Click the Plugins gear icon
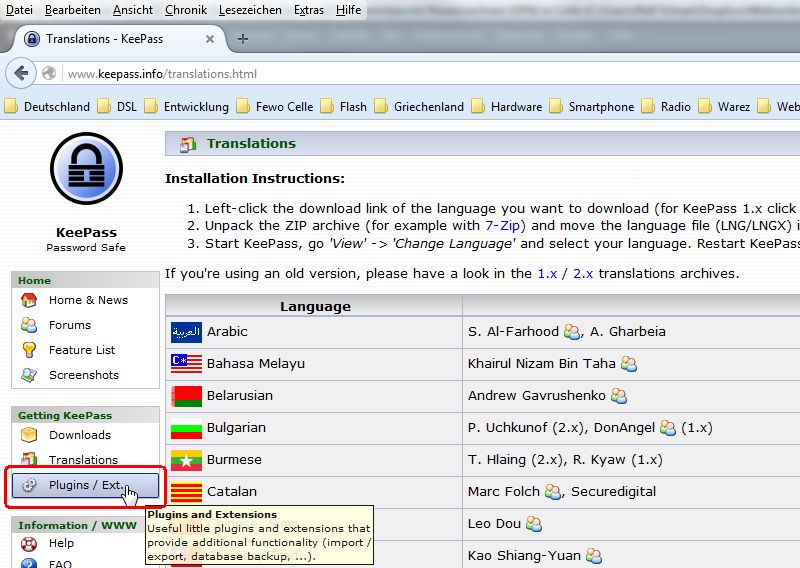This screenshot has width=800, height=568. (29, 485)
